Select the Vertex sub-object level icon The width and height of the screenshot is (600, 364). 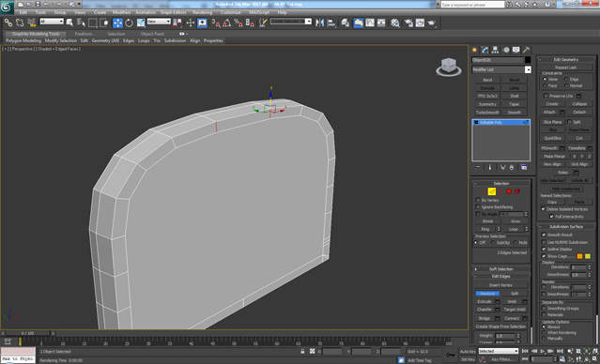click(x=484, y=191)
